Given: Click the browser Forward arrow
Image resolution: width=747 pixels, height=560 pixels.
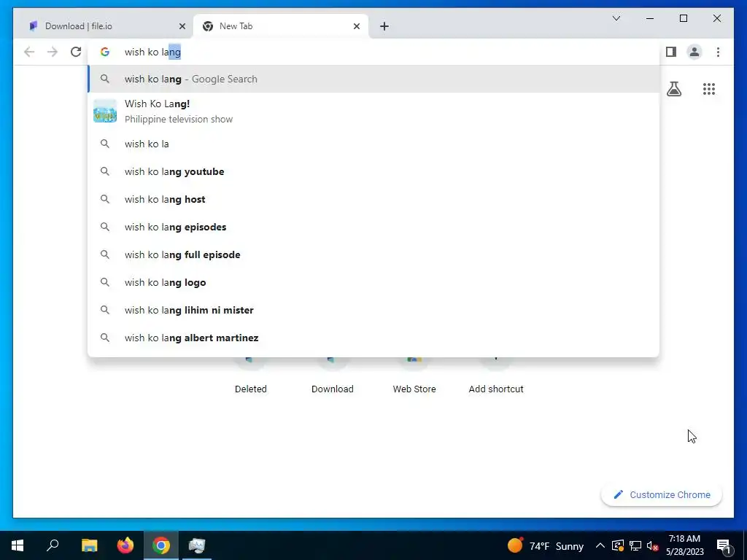Looking at the screenshot, I should coord(53,52).
